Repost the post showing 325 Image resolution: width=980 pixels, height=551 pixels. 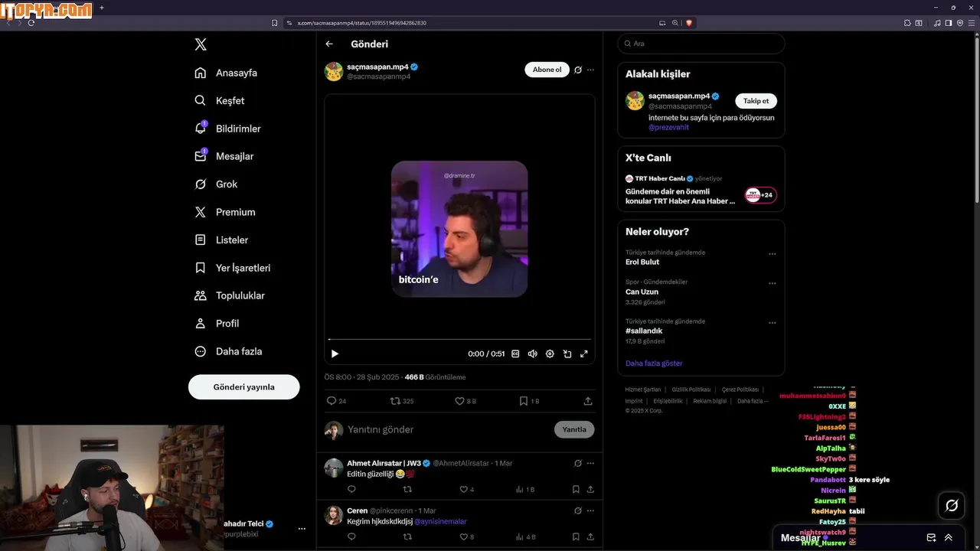click(x=402, y=401)
